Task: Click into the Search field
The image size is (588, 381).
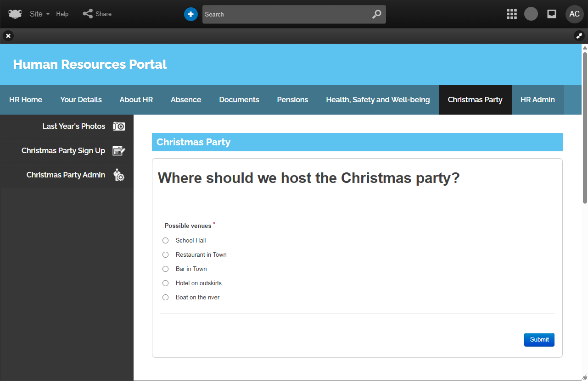Action: pos(285,15)
